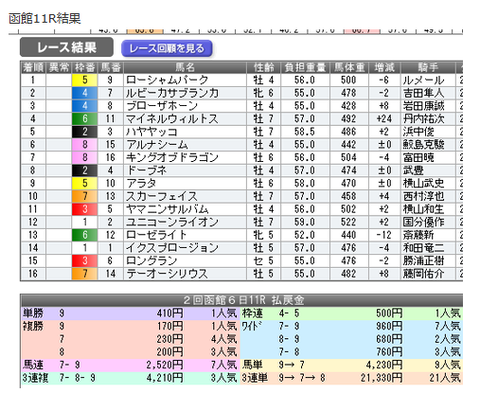Select the レース結果 header tab
Image resolution: width=480 pixels, height=393 pixels.
pos(67,47)
